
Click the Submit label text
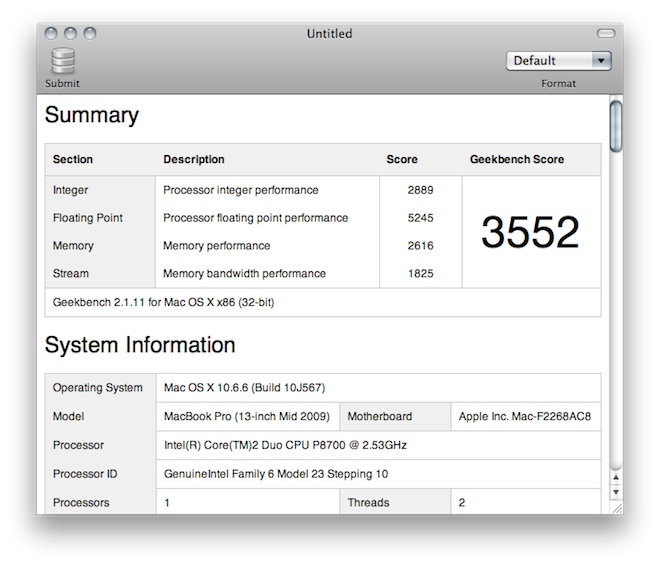62,84
